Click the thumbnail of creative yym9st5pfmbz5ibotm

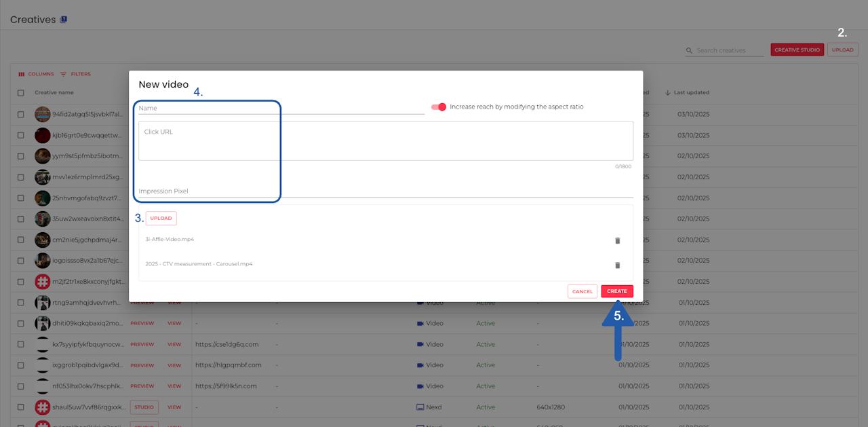coord(43,156)
